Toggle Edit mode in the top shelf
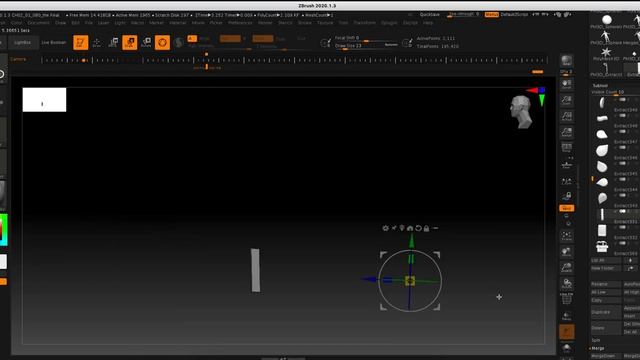640x360 pixels. 80,42
